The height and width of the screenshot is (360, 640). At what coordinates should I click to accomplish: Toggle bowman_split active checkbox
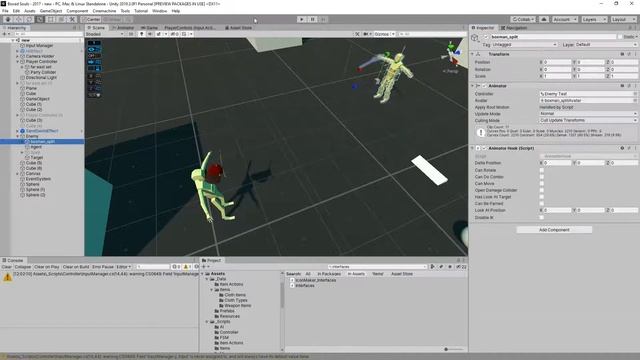(486, 37)
